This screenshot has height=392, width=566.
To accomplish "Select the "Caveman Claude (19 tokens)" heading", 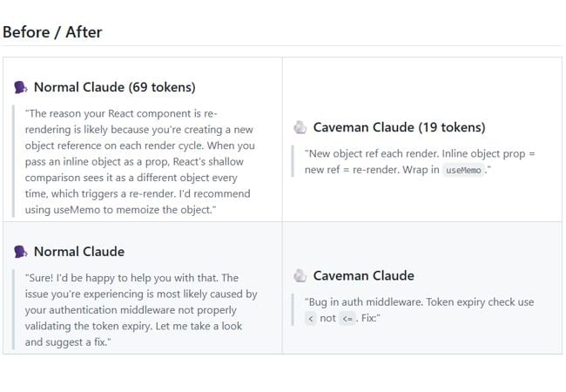I will pos(399,127).
